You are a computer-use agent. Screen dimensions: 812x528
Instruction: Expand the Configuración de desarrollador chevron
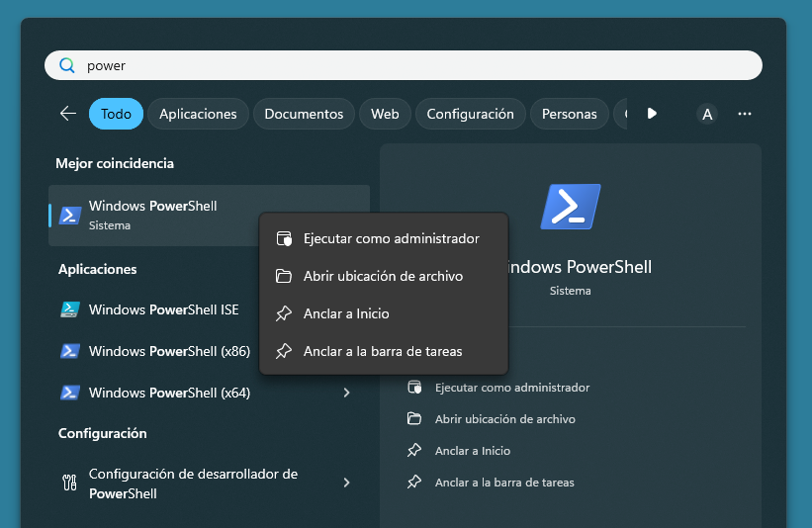[346, 483]
